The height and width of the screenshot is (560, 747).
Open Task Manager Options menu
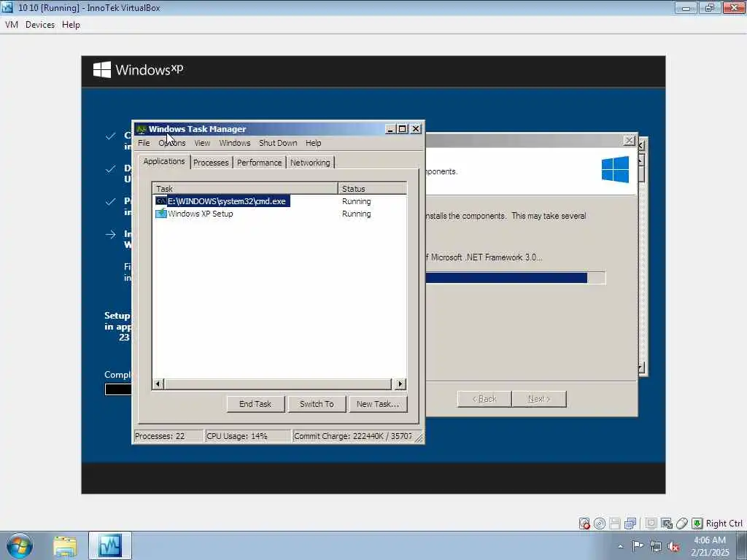pyautogui.click(x=172, y=143)
